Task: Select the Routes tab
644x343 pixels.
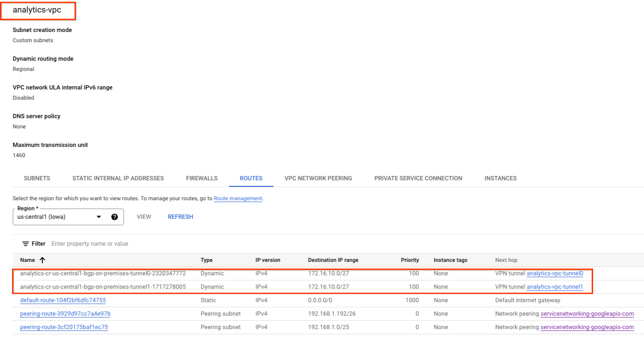Action: pos(251,178)
